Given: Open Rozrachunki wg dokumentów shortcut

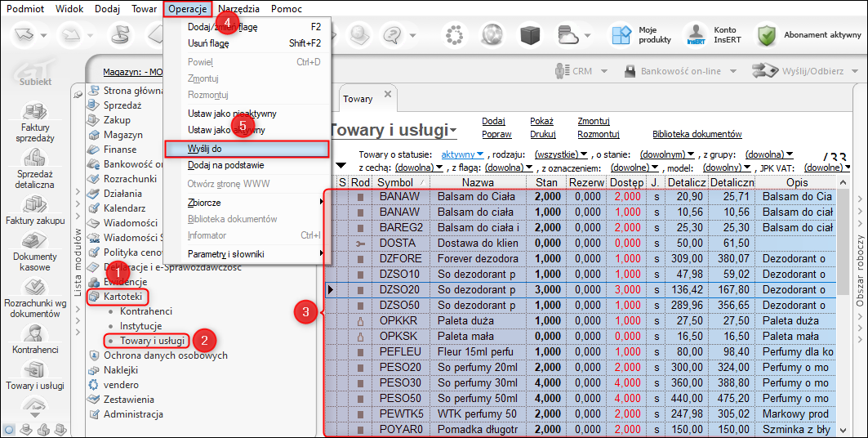Looking at the screenshot, I should coord(35,298).
